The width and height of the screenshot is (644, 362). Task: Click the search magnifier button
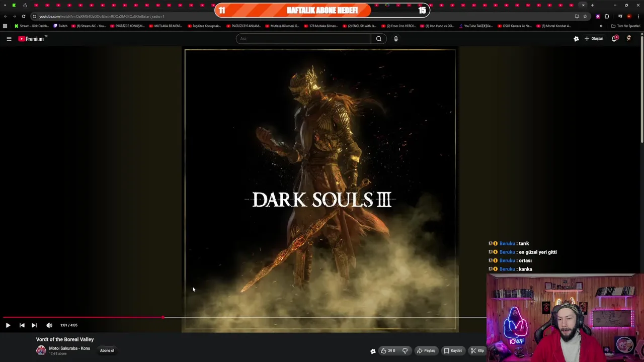(379, 39)
